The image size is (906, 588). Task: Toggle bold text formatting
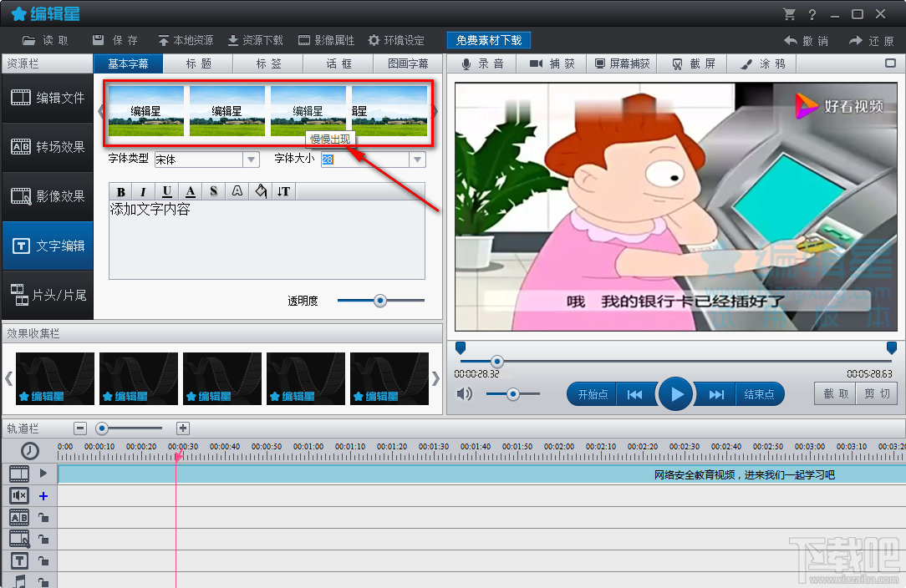coord(120,192)
